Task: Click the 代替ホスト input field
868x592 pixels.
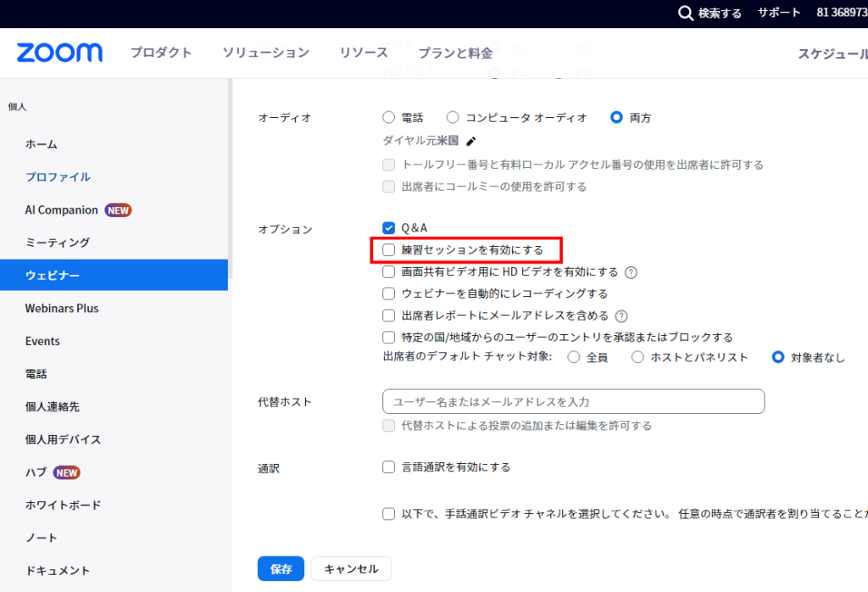Action: coord(573,401)
